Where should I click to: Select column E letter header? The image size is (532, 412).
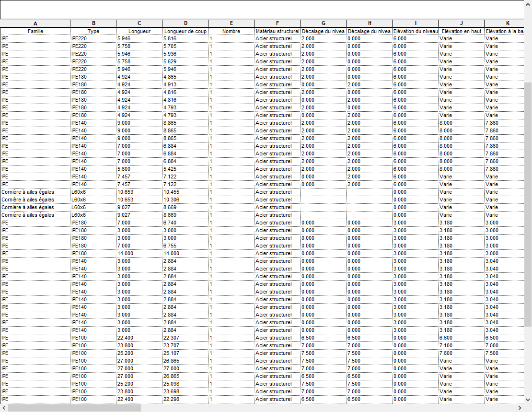point(231,24)
